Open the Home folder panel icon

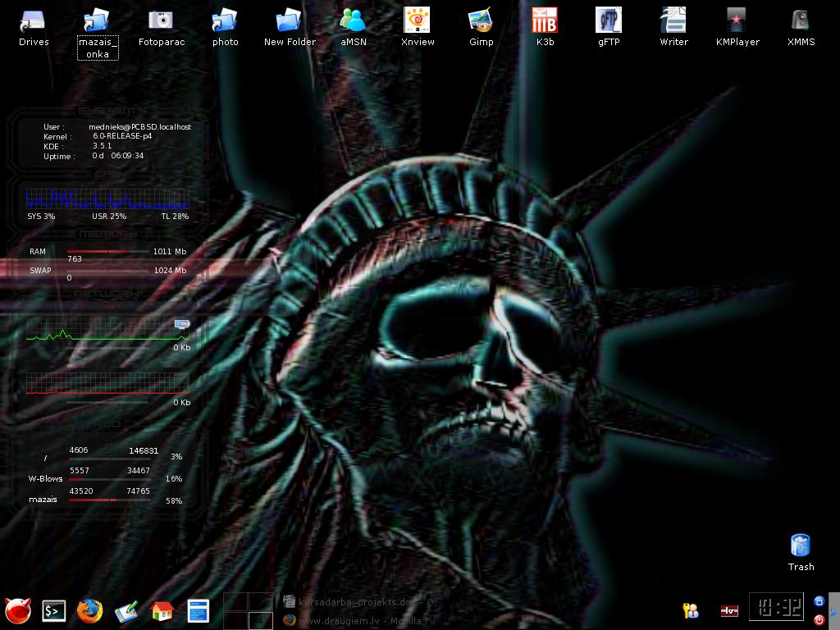coord(162,611)
